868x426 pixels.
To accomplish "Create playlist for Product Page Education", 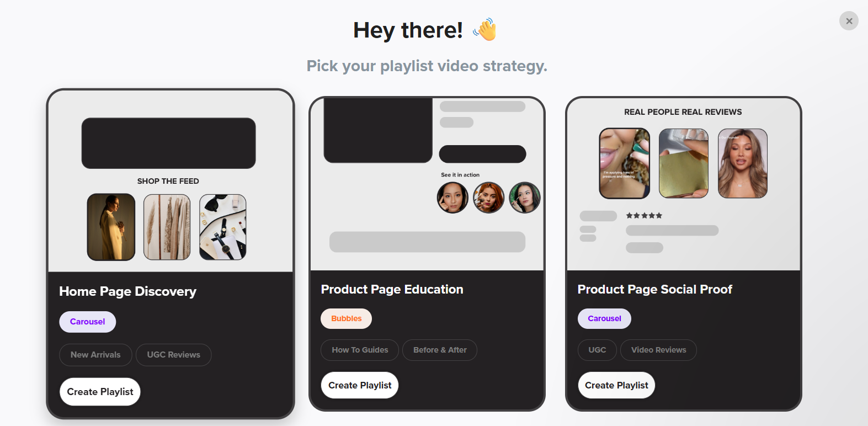I will point(360,385).
